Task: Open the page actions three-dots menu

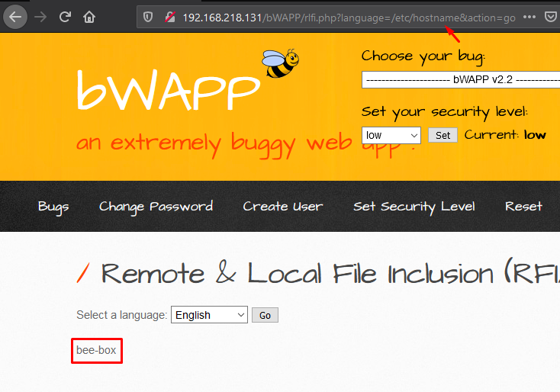Action: [x=529, y=17]
